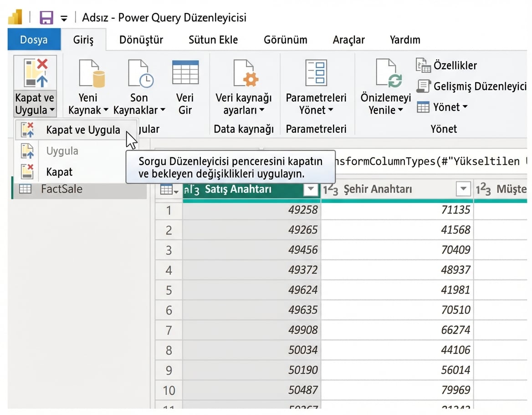Expand Parametreleri Yönet dropdown arrow
532x415 pixels.
click(x=331, y=110)
